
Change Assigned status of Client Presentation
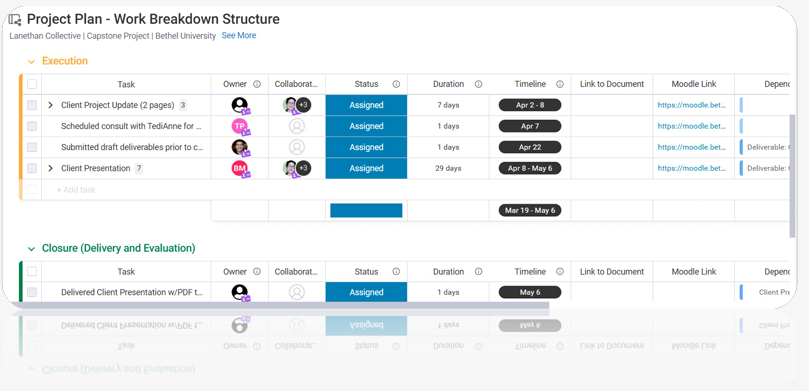366,168
